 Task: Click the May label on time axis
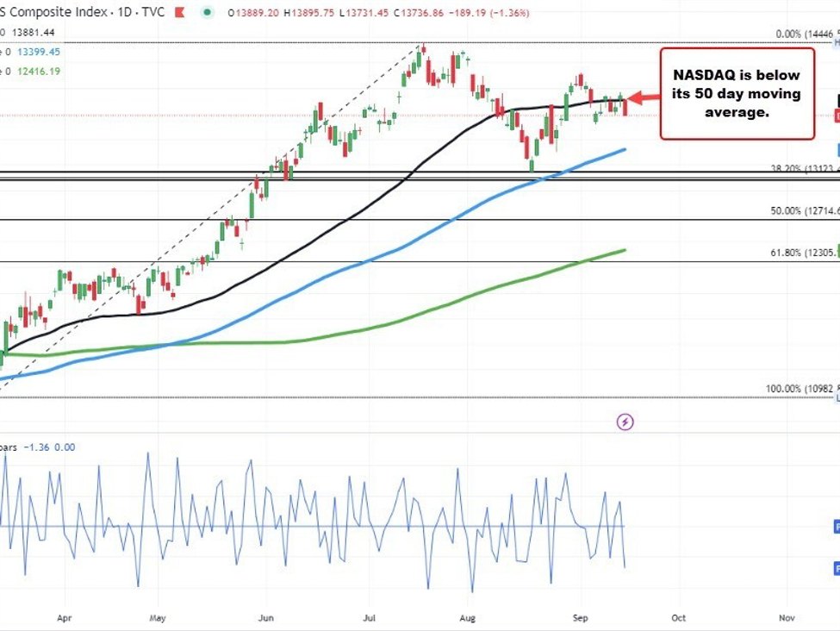pos(157,617)
